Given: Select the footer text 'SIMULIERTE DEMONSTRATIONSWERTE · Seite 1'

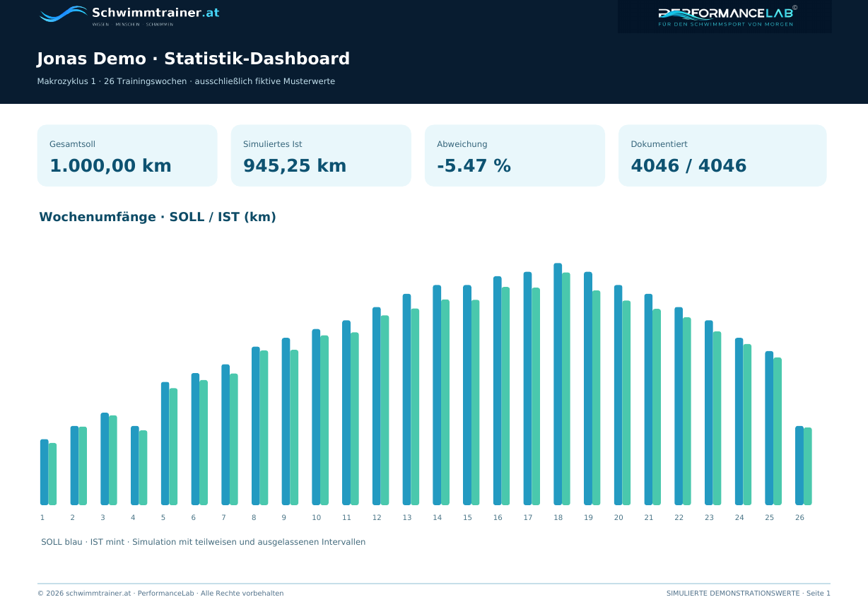Looking at the screenshot, I should (x=749, y=594).
